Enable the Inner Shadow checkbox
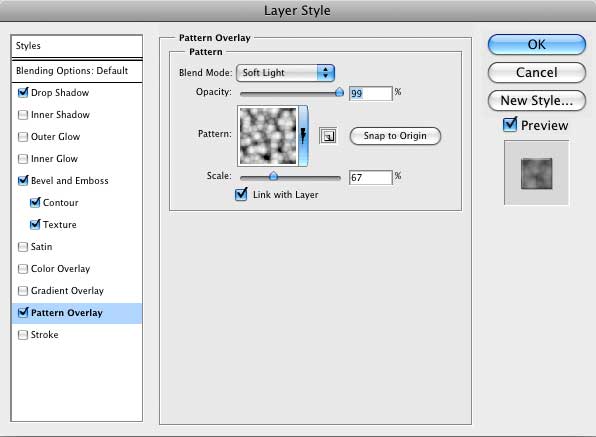596x437 pixels. point(23,115)
